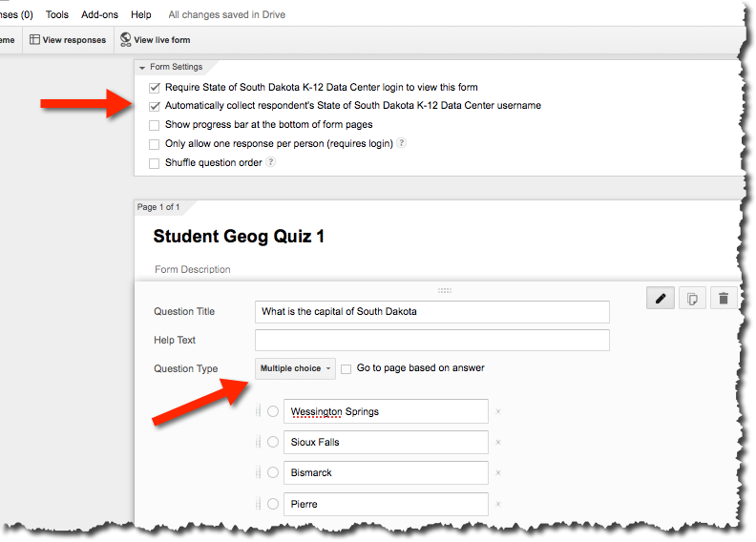
Task: Open help icon beside Shuffle question order
Action: point(271,162)
